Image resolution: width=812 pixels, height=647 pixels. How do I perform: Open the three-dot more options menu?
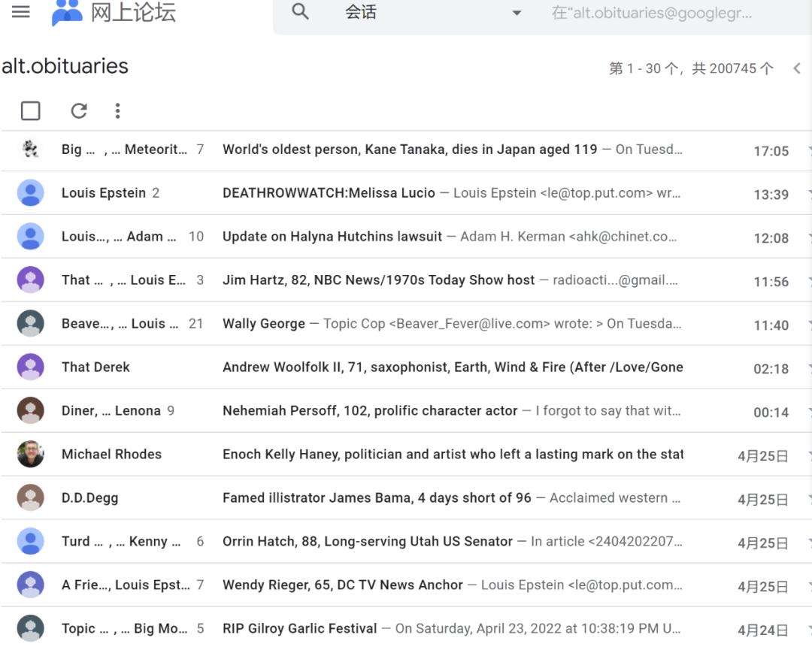point(117,110)
